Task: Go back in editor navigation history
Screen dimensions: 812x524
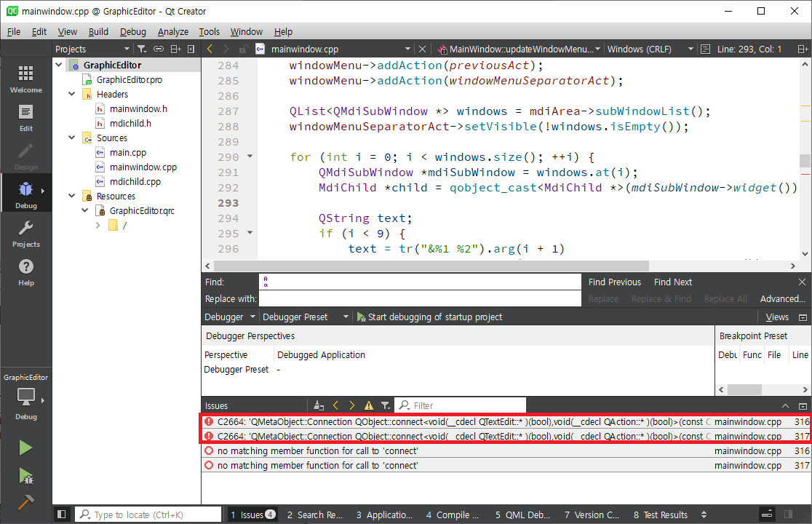Action: point(210,49)
